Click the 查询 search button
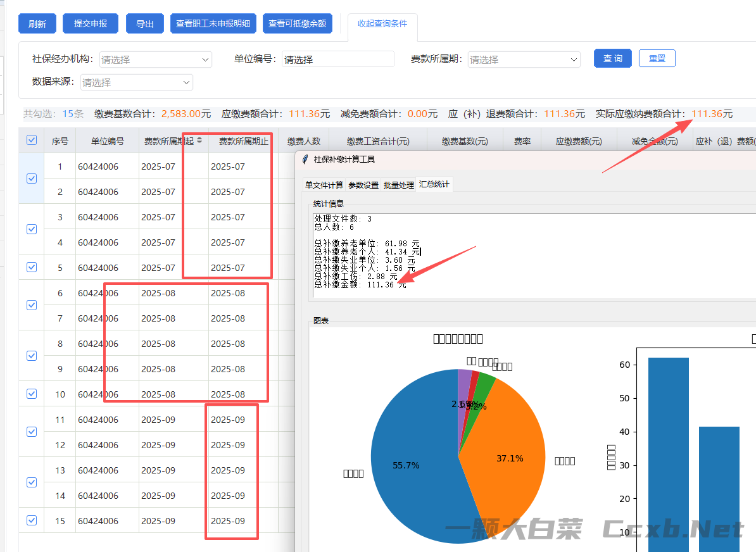The width and height of the screenshot is (756, 552). coord(612,58)
